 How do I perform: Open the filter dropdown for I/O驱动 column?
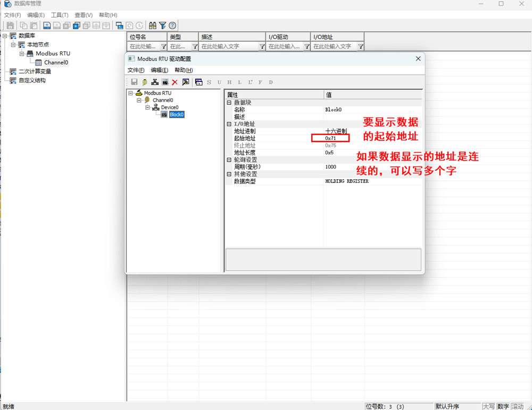pos(307,46)
